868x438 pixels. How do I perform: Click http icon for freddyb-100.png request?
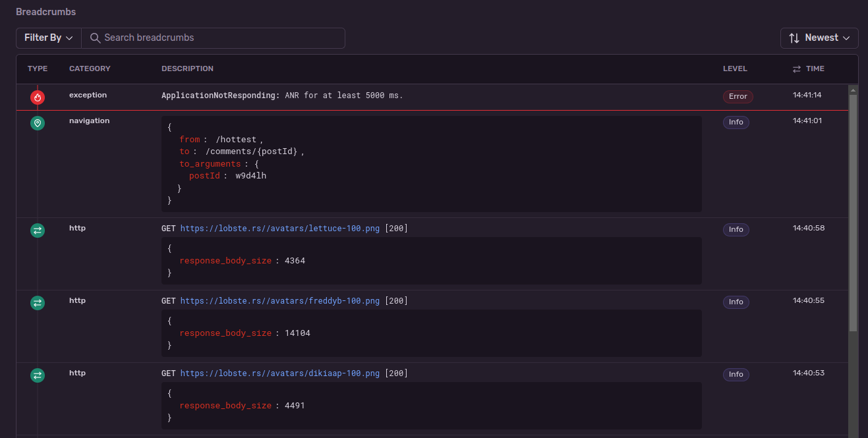click(38, 303)
